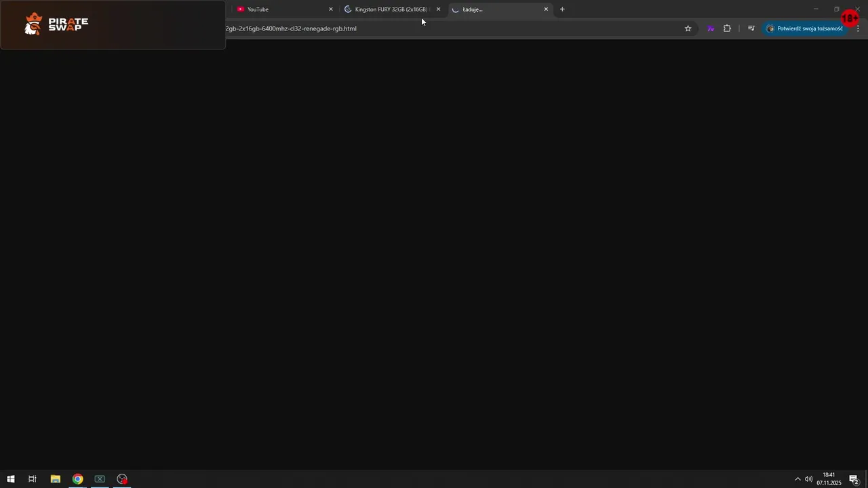This screenshot has height=488, width=868.
Task: Close the Kingston FURY tab
Action: click(x=438, y=9)
